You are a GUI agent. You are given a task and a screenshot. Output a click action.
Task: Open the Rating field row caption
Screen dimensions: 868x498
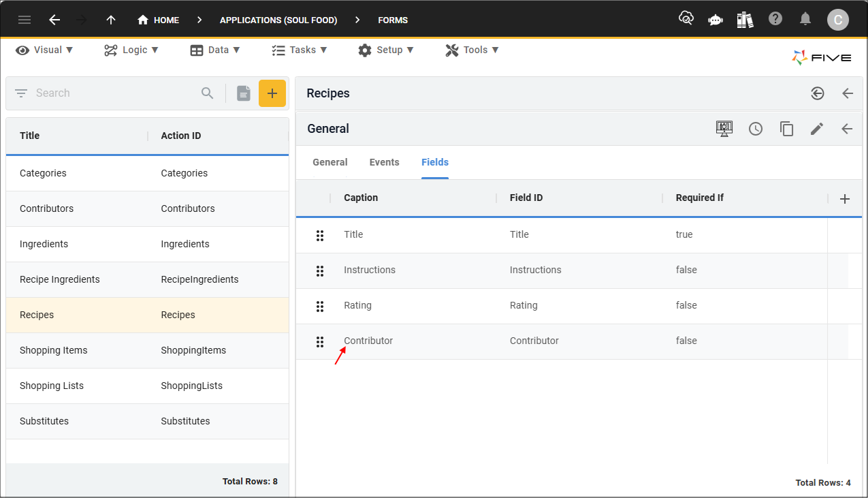coord(357,305)
